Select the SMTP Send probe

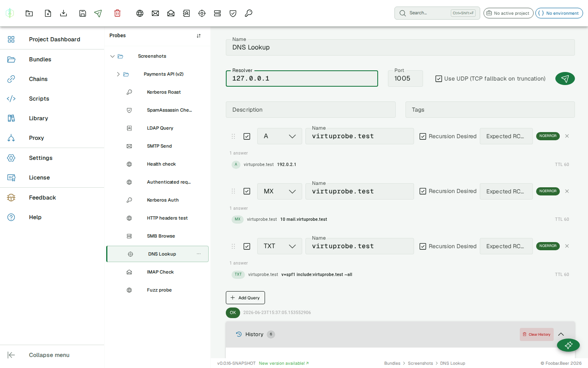click(x=158, y=146)
